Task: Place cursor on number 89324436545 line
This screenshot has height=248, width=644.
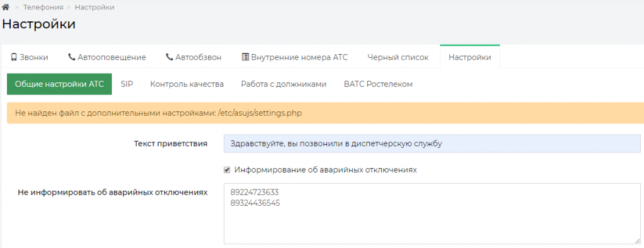Action: (x=255, y=203)
